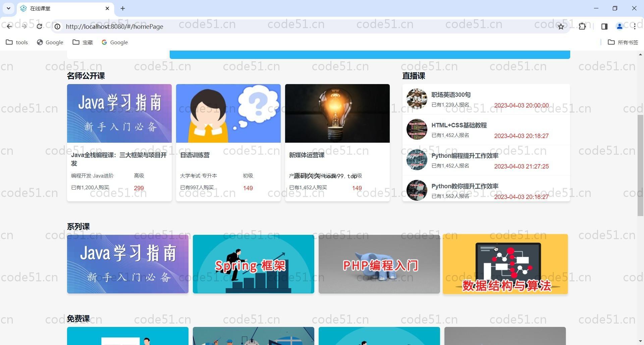Click the browser forward arrow

coord(24,26)
